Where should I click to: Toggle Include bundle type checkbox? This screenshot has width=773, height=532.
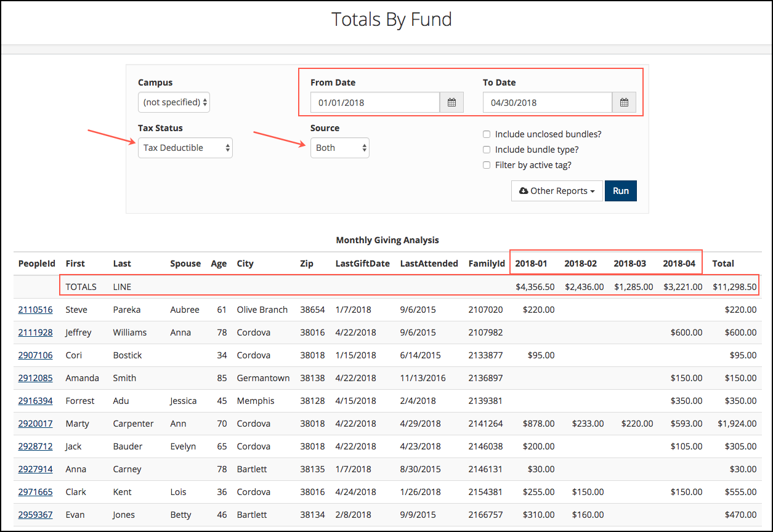point(487,150)
